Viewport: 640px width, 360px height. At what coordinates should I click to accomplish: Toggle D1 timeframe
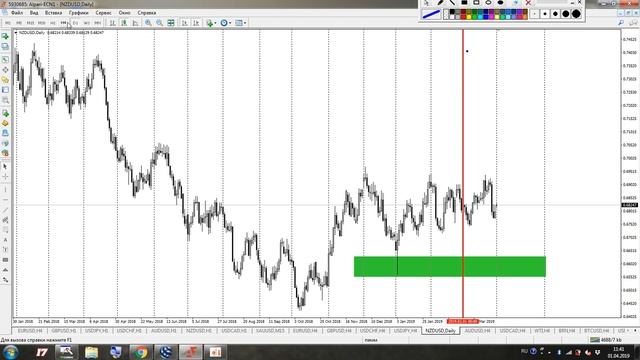pyautogui.click(x=76, y=23)
